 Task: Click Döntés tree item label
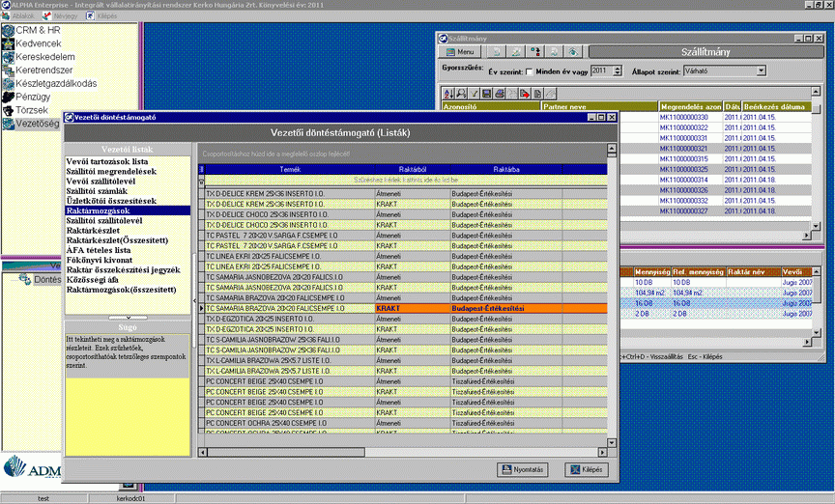tap(47, 279)
